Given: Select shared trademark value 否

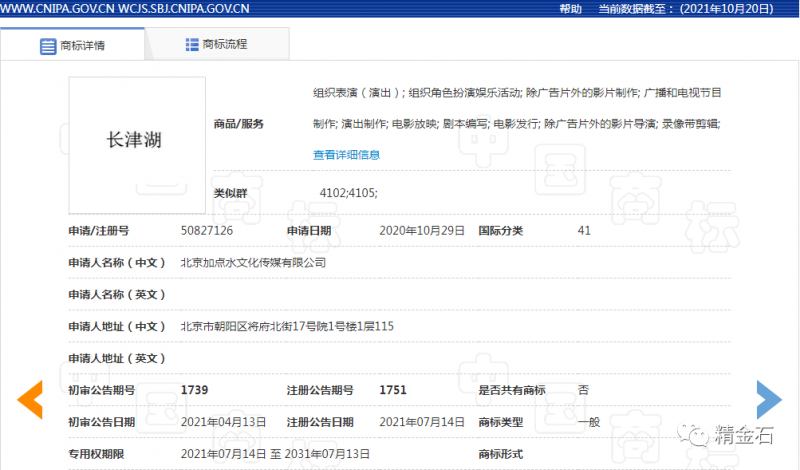Looking at the screenshot, I should 583,390.
